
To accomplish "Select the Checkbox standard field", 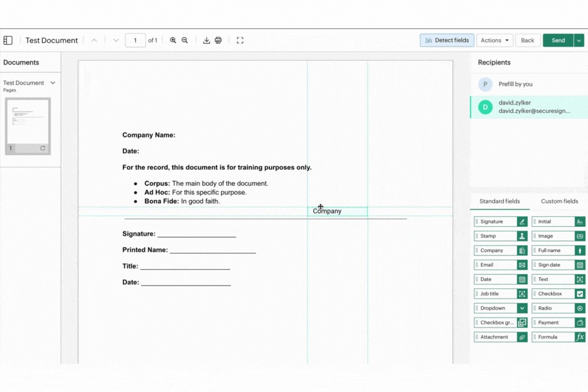I will click(x=558, y=294).
